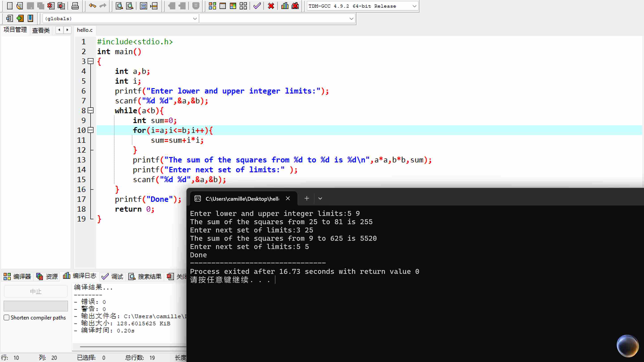Click the New file toolbar icon
Screen dimensions: 644x362
[x=9, y=6]
